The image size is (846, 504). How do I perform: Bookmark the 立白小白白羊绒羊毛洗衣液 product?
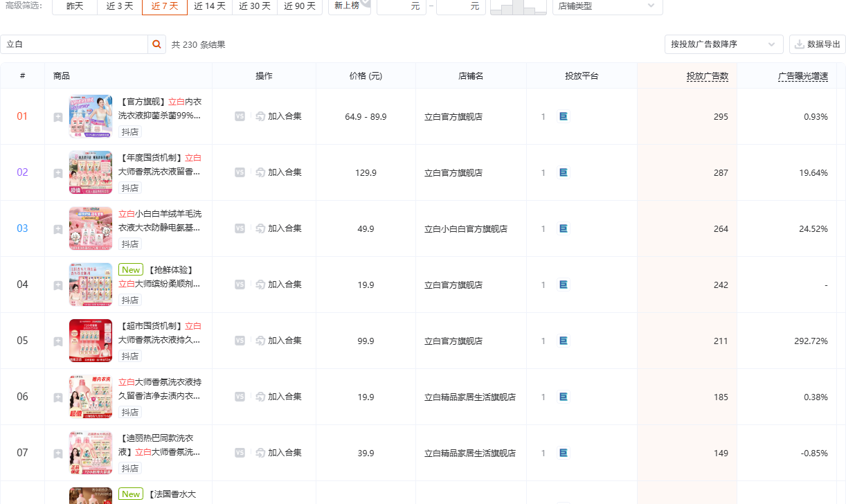(x=58, y=229)
